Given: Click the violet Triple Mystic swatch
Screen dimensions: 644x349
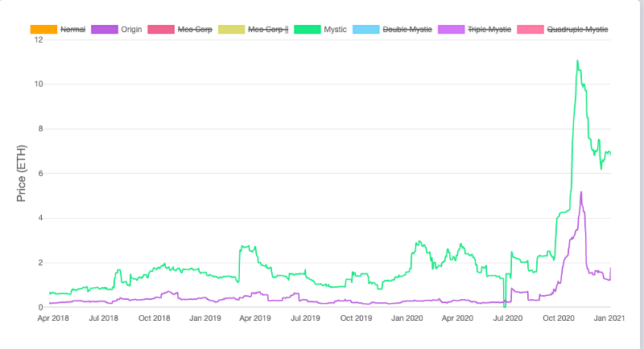Looking at the screenshot, I should point(452,29).
